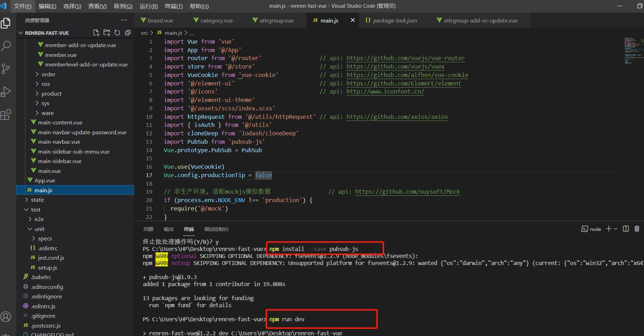The height and width of the screenshot is (336, 644).
Task: Show the 问题 problems panel tab
Action: click(x=148, y=229)
